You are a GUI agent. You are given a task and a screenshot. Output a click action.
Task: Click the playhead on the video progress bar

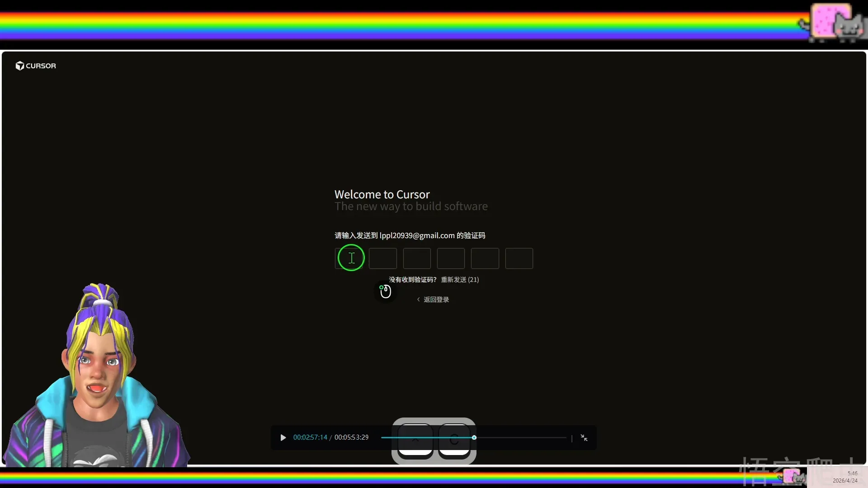[475, 437]
